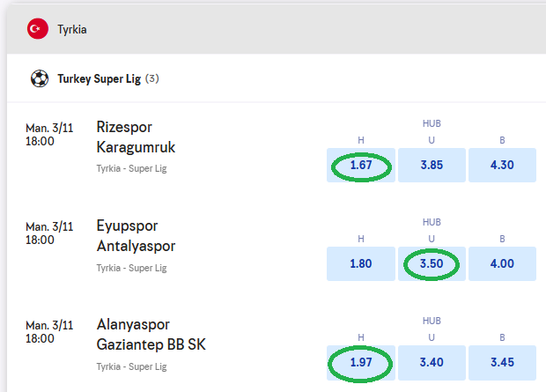Pick draw odds 3.85 in Rizespor match
The width and height of the screenshot is (546, 392).
[432, 165]
